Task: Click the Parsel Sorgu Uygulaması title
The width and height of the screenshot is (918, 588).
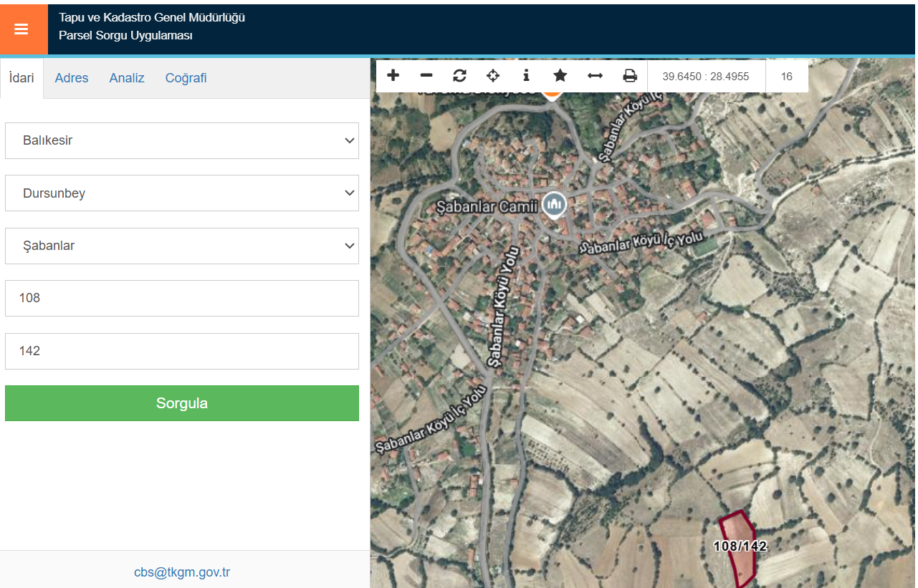Action: (125, 35)
